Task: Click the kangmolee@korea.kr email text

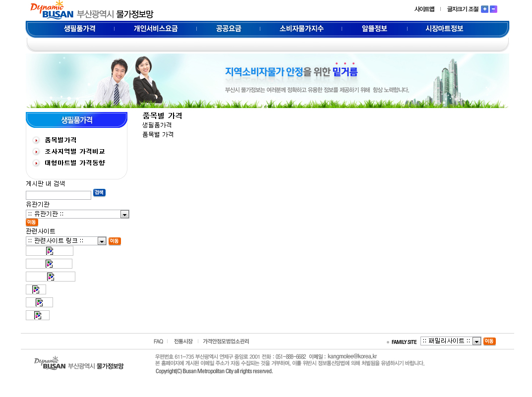Action: (352, 356)
